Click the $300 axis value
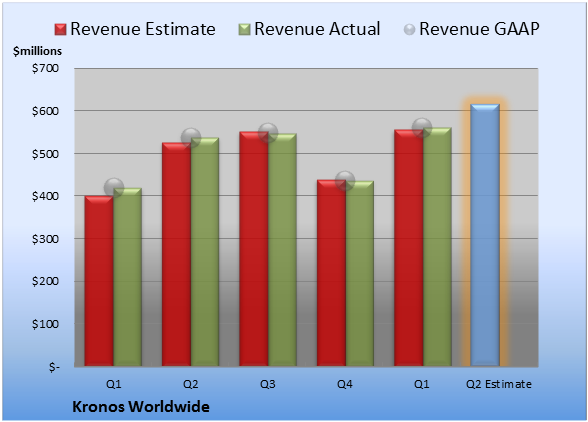588x422 pixels. (x=45, y=239)
